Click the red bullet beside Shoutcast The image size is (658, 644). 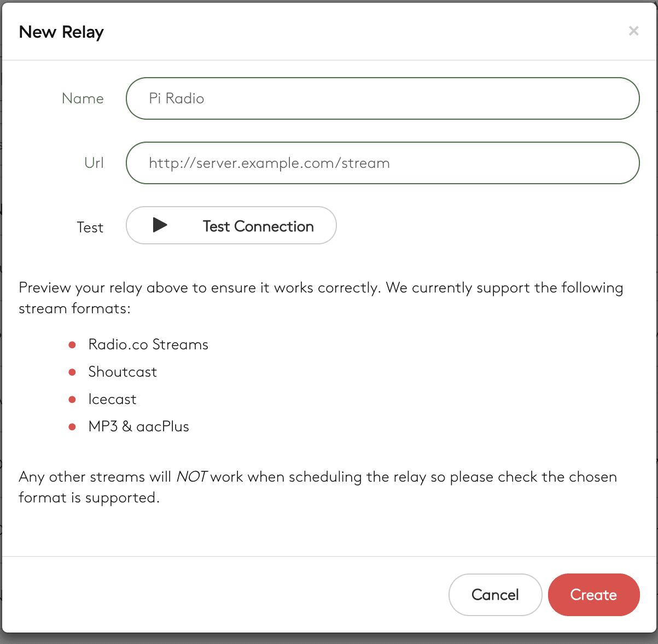pos(72,372)
